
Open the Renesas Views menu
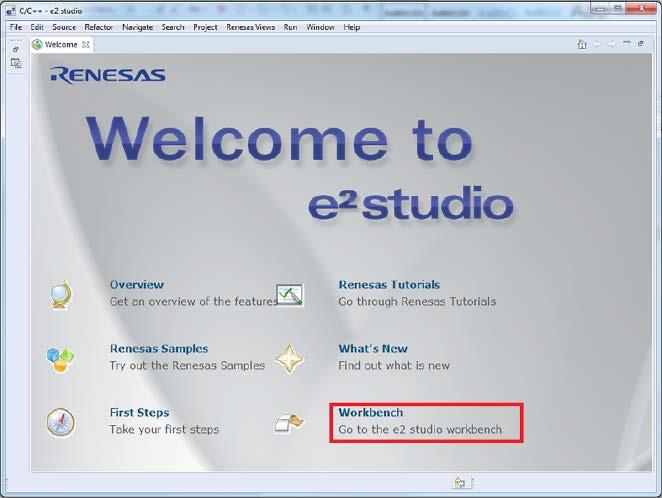pos(250,27)
